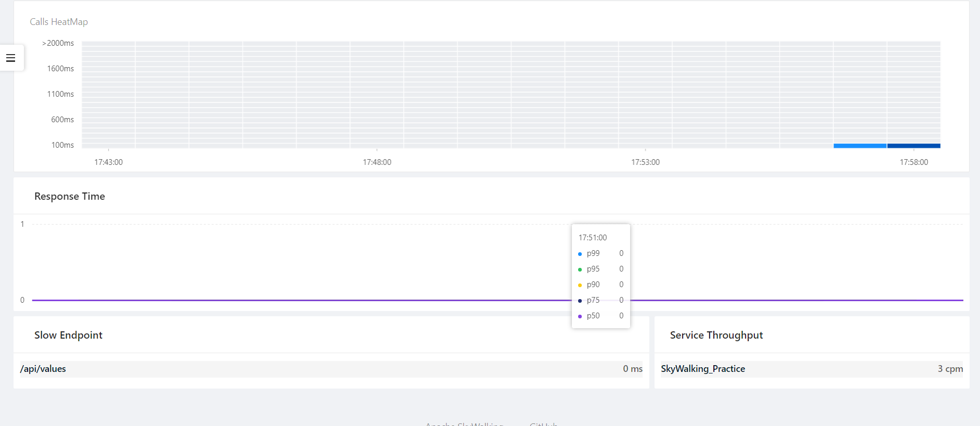The height and width of the screenshot is (426, 980).
Task: Select the light blue heatmap cell
Action: click(860, 146)
